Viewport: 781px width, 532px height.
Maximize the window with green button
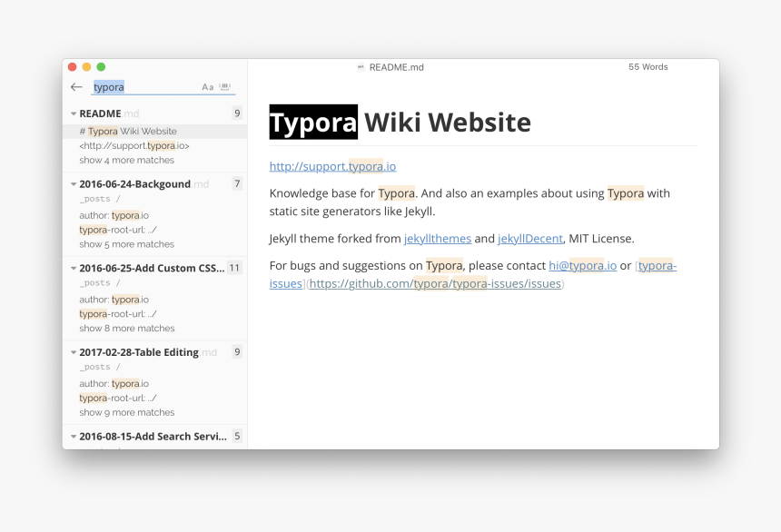click(101, 67)
